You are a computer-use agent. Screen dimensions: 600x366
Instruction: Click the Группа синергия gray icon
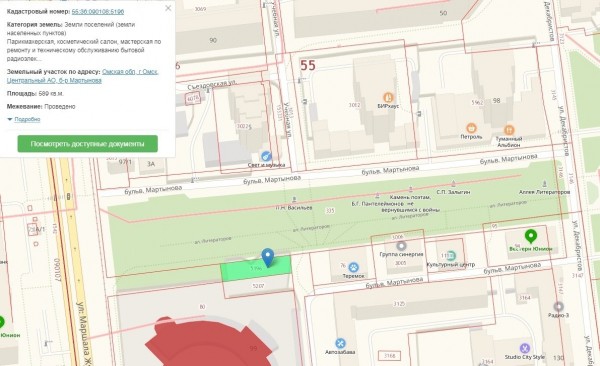[x=401, y=246]
